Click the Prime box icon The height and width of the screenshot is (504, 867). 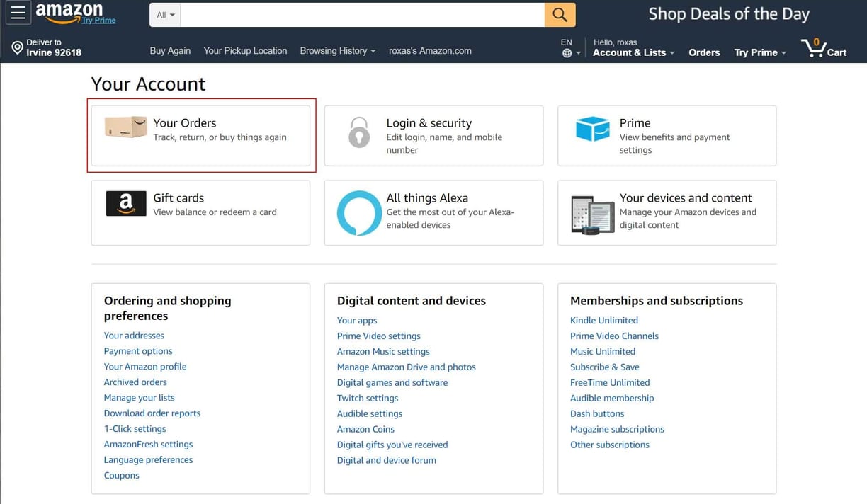point(592,129)
